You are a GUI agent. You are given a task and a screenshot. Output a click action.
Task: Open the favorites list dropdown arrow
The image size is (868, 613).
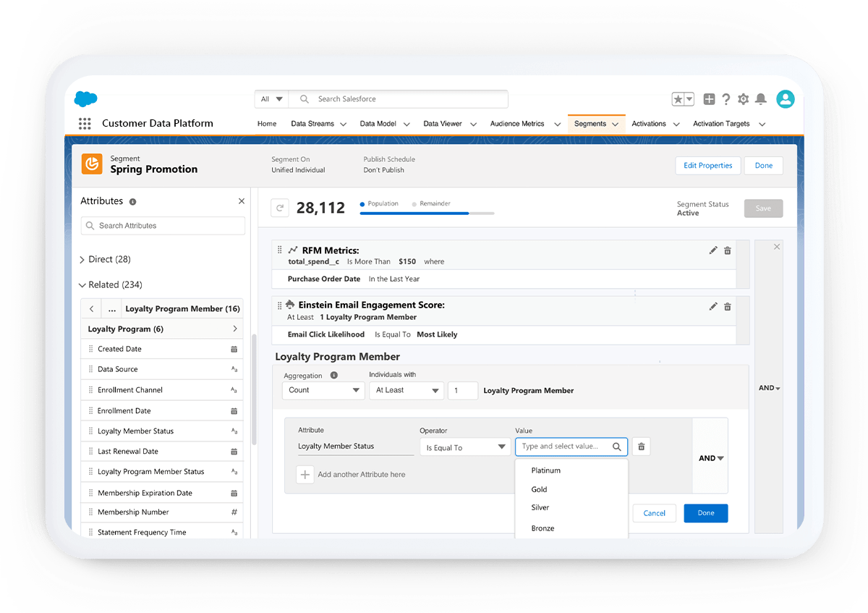(689, 99)
